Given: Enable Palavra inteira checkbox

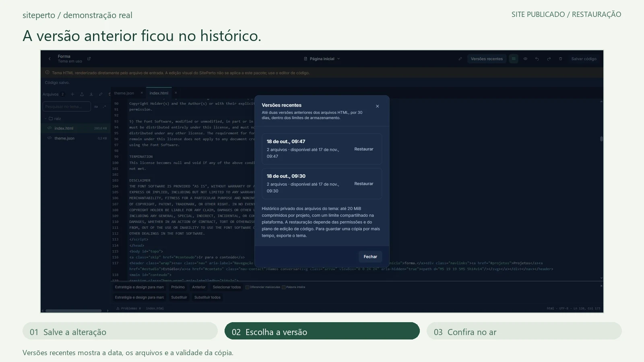Looking at the screenshot, I should 284,287.
